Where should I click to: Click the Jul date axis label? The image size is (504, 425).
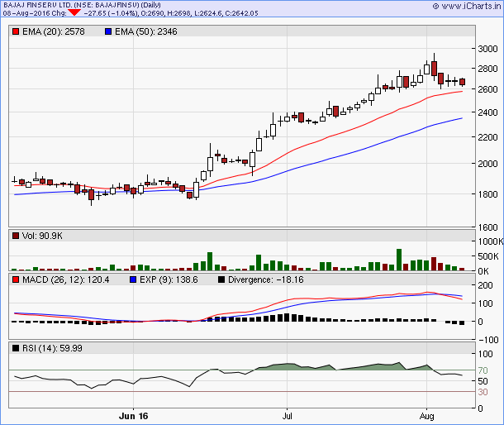click(x=287, y=416)
